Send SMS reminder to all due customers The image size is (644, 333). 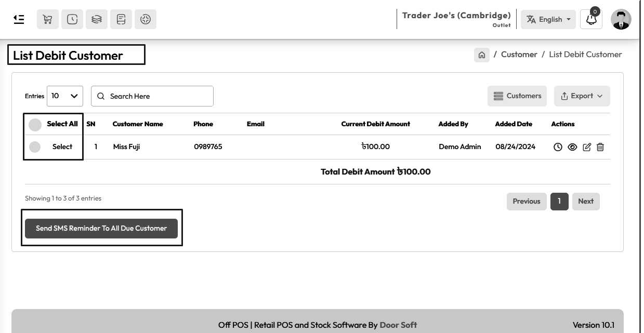tap(101, 228)
